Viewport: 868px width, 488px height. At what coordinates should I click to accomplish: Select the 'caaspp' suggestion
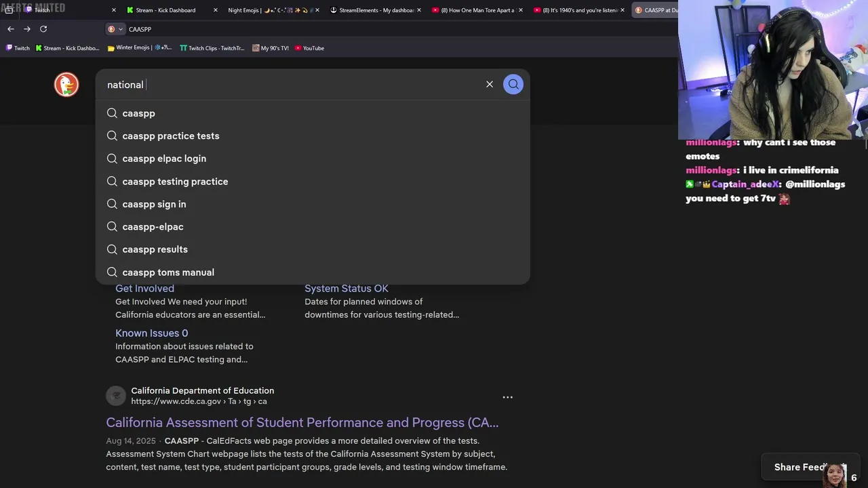pyautogui.click(x=313, y=113)
